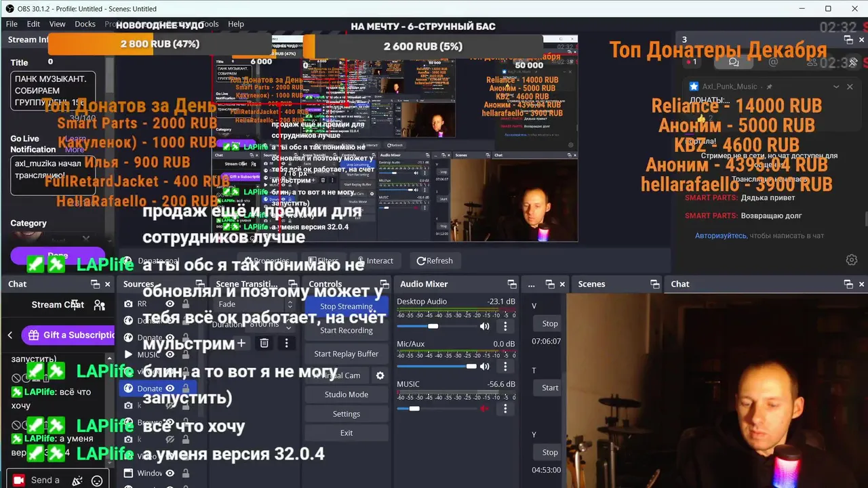Screen dimensions: 868x488
Task: Open Stream Chat community users icon
Action: 99,305
